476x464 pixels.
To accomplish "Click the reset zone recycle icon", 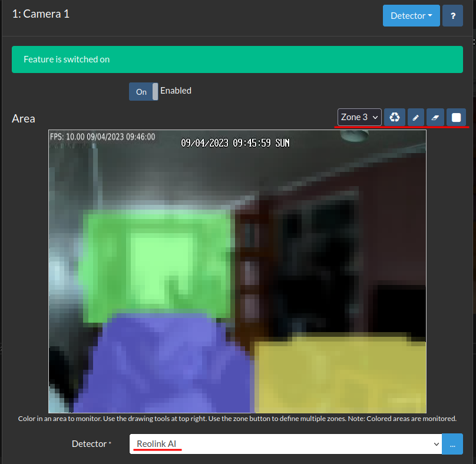I will (394, 117).
